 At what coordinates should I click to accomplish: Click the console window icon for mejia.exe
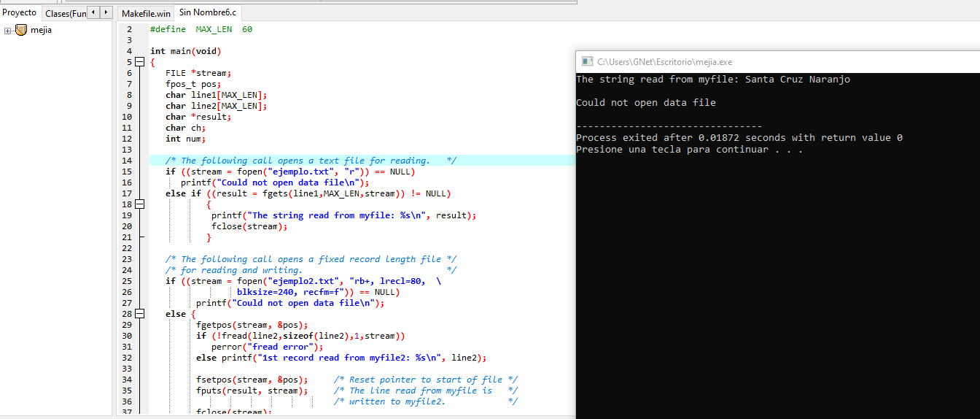(x=587, y=62)
